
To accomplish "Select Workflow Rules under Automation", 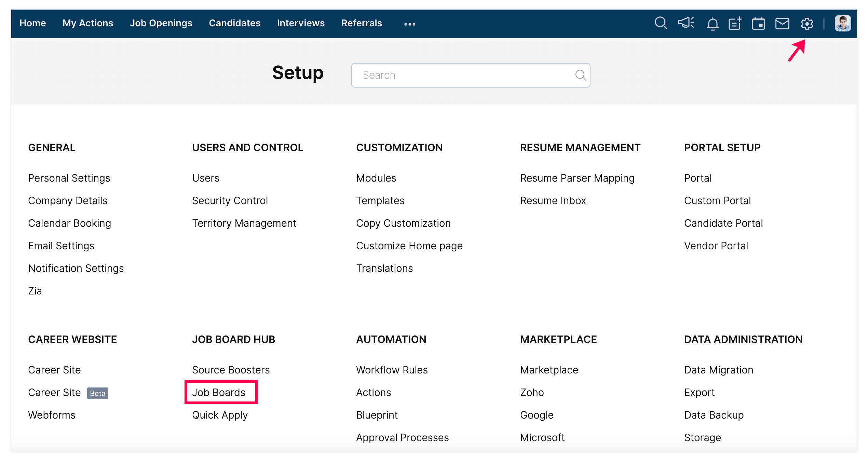I will click(392, 370).
